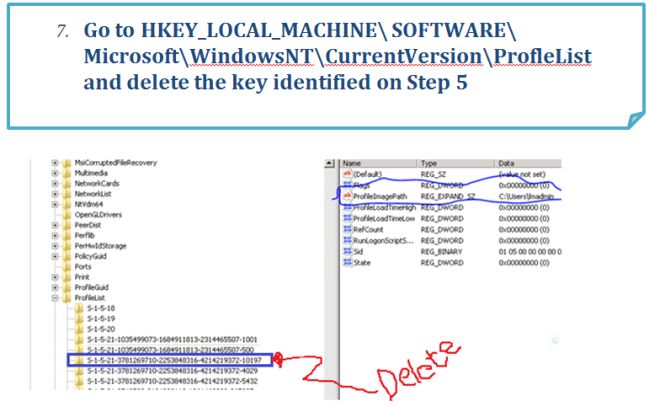Image resolution: width=650 pixels, height=407 pixels.
Task: Select the NtVdm64 key label
Action: coord(88,204)
